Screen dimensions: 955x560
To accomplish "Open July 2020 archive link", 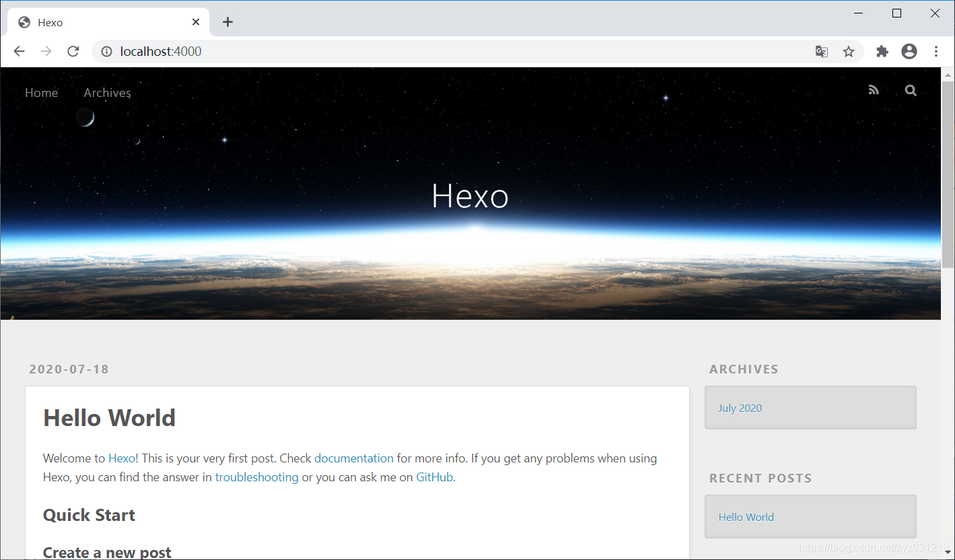I will (x=740, y=408).
